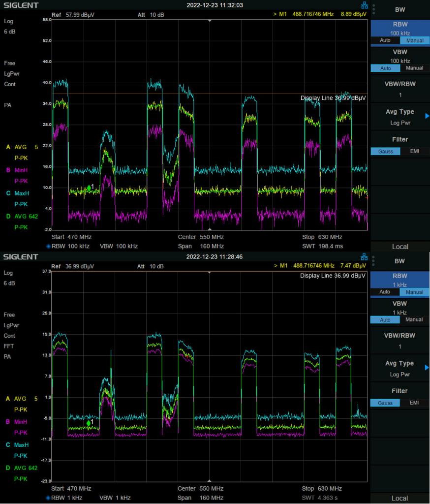The image size is (430, 504).
Task: Click the 2022-12-23 11:28:46 timestamp
Action: coord(215,257)
